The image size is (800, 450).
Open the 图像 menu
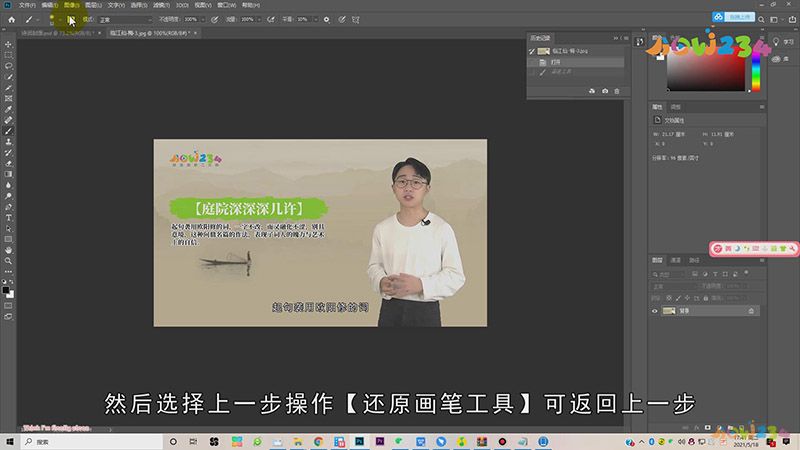coord(71,5)
